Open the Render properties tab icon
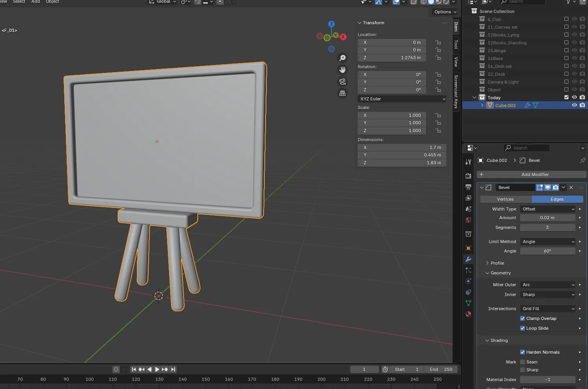The width and height of the screenshot is (588, 389). [468, 176]
